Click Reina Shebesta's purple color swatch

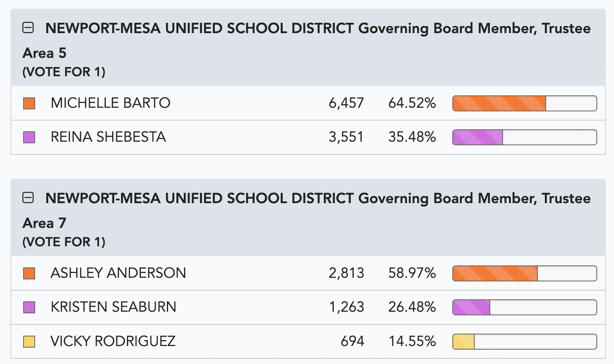(29, 137)
